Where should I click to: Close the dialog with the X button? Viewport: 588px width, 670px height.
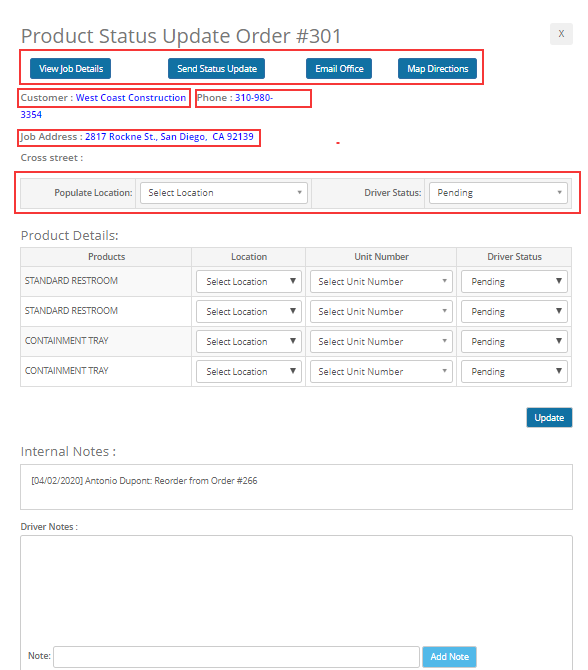tap(561, 34)
